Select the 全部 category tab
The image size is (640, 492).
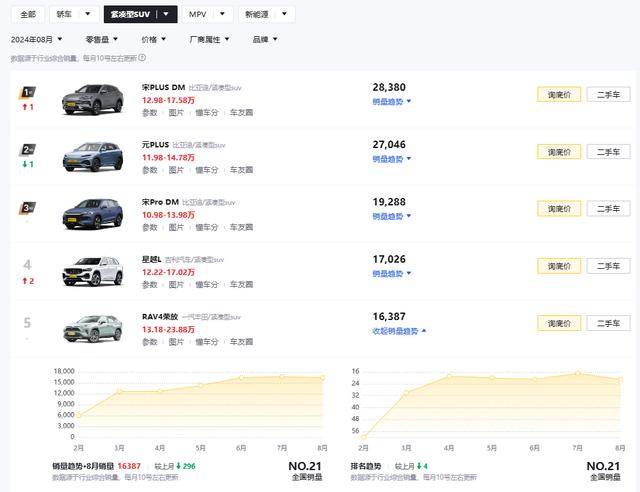28,14
